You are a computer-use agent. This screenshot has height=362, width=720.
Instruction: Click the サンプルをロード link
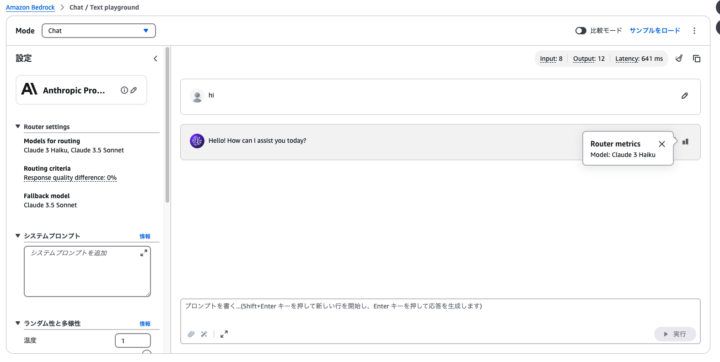(x=655, y=30)
